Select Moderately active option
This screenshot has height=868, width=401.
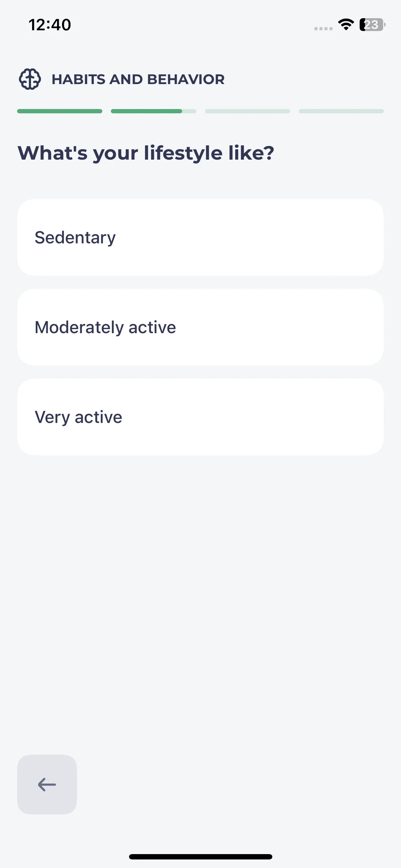[x=200, y=327]
